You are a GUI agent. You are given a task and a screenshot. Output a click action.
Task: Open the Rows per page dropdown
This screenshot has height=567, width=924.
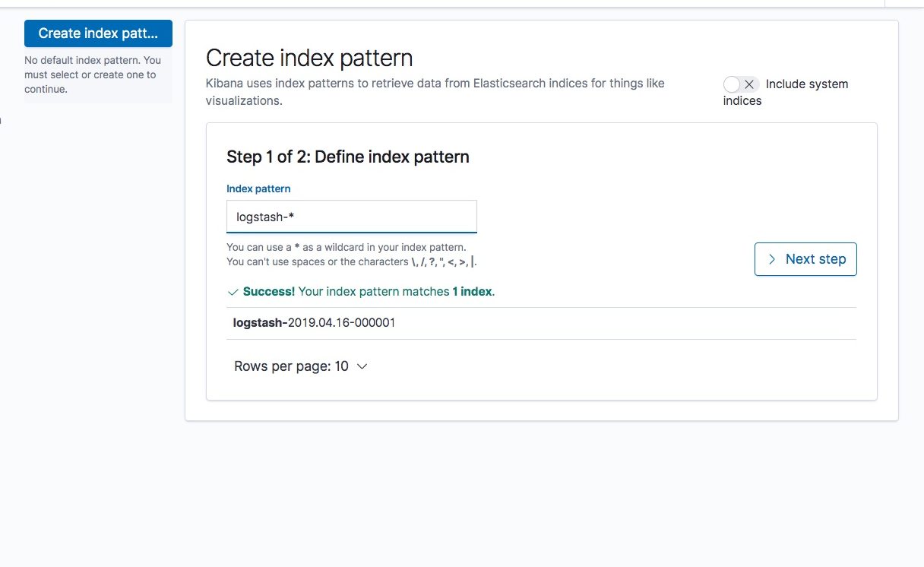pos(301,366)
